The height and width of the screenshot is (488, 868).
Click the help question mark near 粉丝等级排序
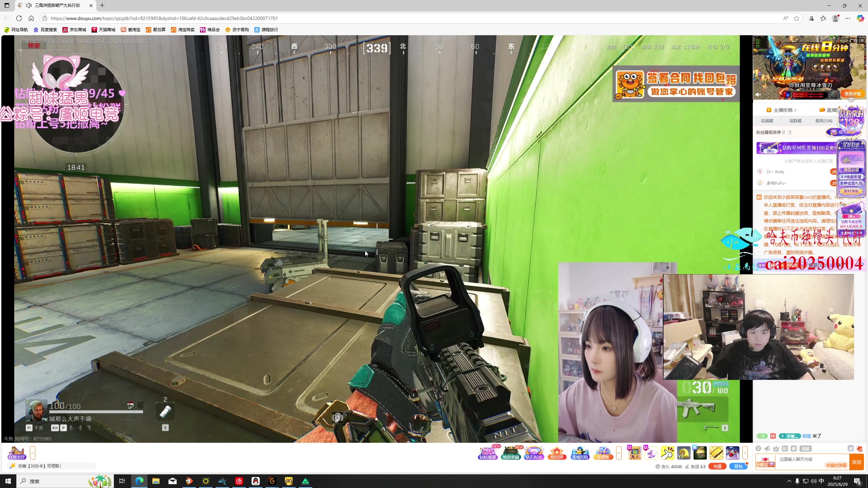pos(790,133)
